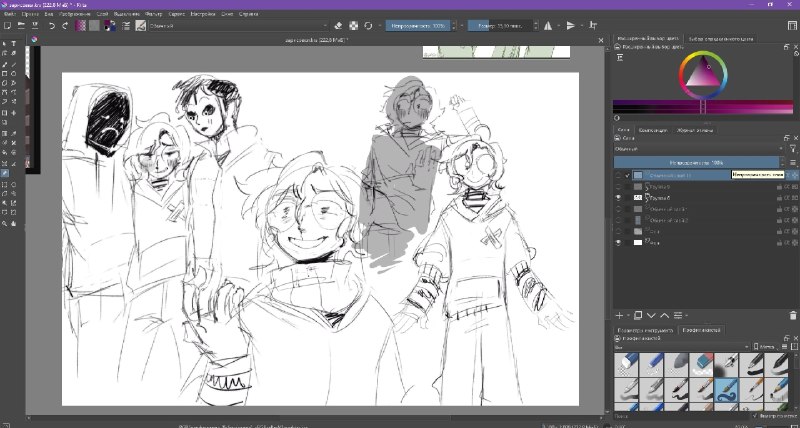
Task: Move layer up with arrow icon
Action: click(665, 316)
